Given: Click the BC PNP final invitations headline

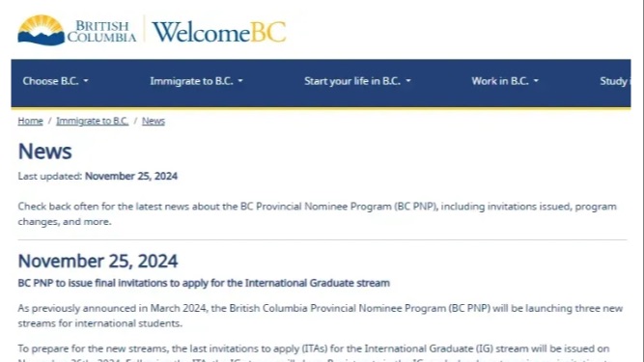Looking at the screenshot, I should pyautogui.click(x=204, y=283).
